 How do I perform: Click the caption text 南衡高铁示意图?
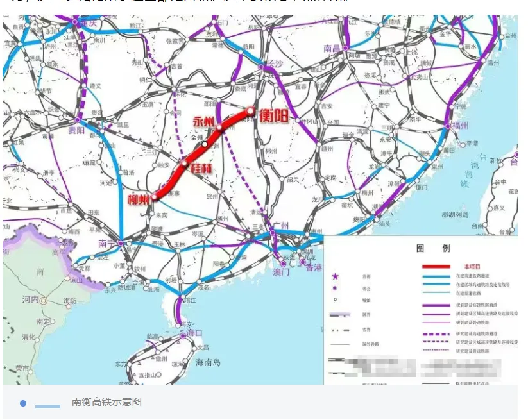coord(106,402)
